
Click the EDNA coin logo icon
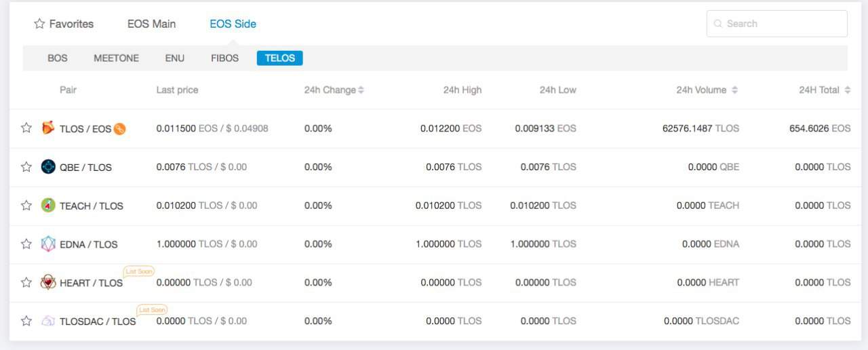pos(48,244)
